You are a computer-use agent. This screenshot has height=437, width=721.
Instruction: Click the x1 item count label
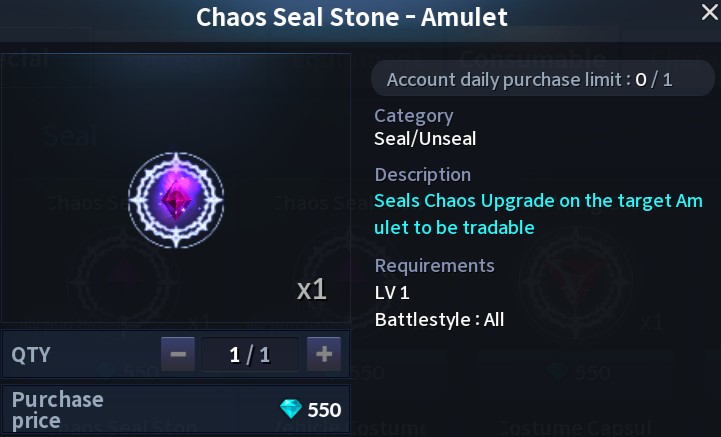pyautogui.click(x=312, y=290)
